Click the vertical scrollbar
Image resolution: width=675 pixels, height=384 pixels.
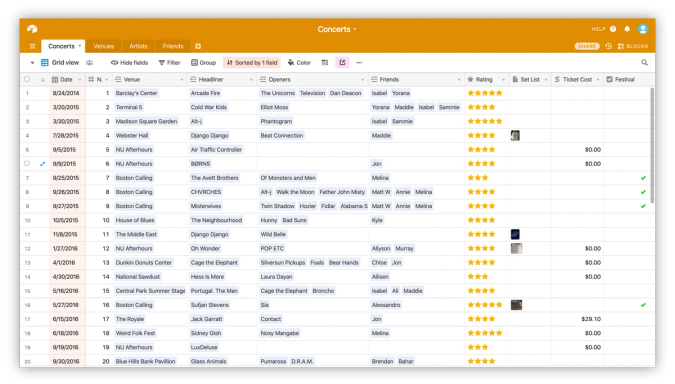pyautogui.click(x=652, y=145)
